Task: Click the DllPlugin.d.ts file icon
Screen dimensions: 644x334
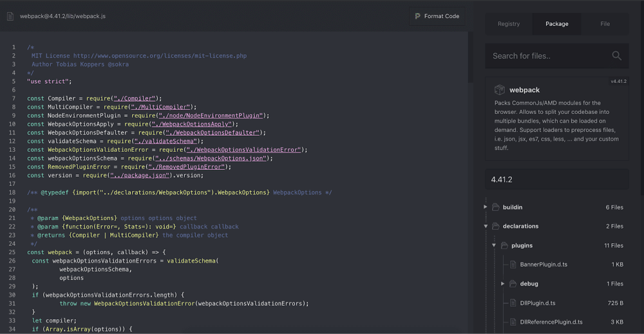Action: (513, 303)
